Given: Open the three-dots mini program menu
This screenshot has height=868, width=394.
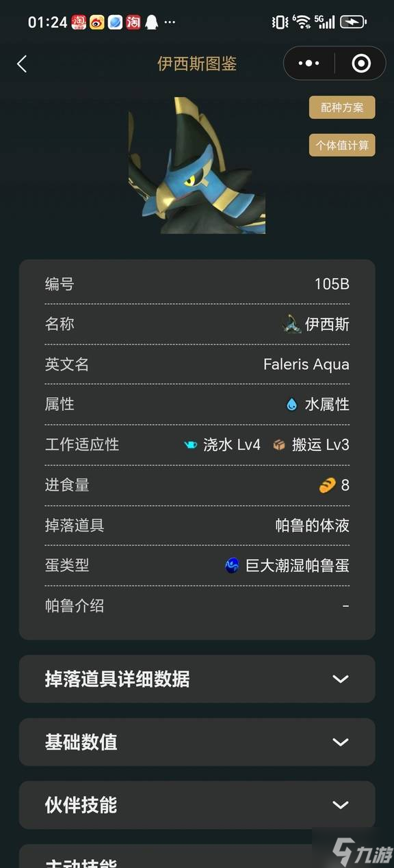Looking at the screenshot, I should point(309,64).
